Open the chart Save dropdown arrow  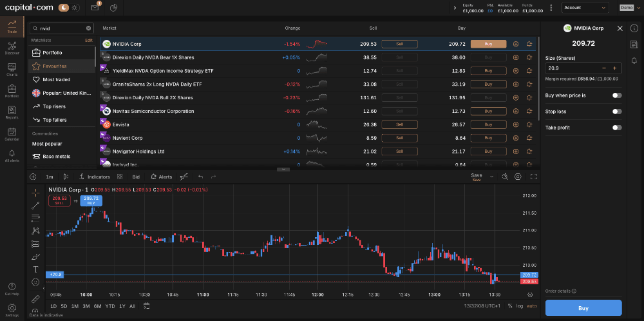pyautogui.click(x=491, y=177)
